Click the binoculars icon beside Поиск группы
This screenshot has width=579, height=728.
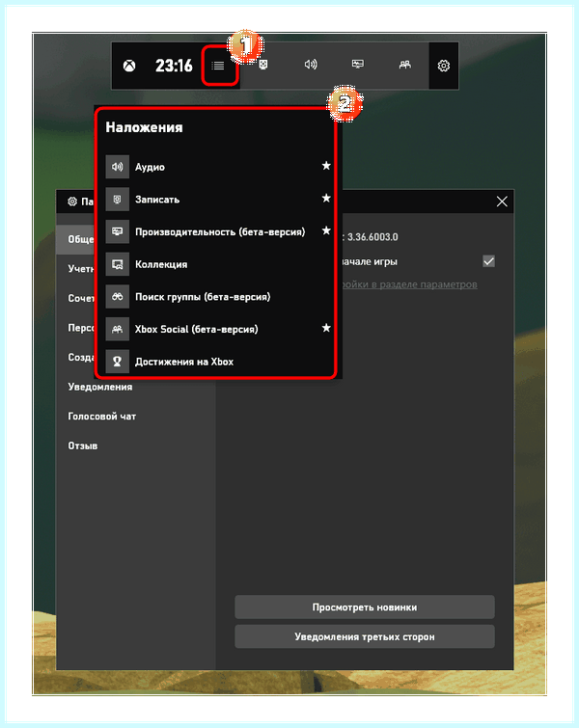pyautogui.click(x=117, y=297)
